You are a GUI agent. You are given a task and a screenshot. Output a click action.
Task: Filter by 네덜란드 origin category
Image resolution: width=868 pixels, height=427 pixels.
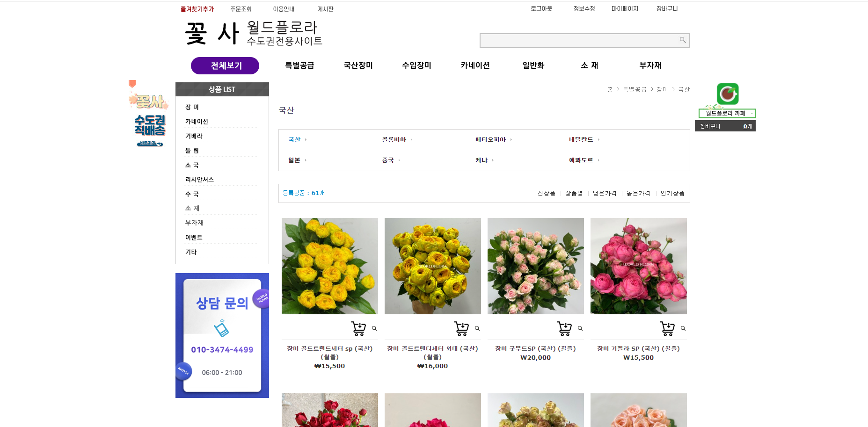point(581,139)
